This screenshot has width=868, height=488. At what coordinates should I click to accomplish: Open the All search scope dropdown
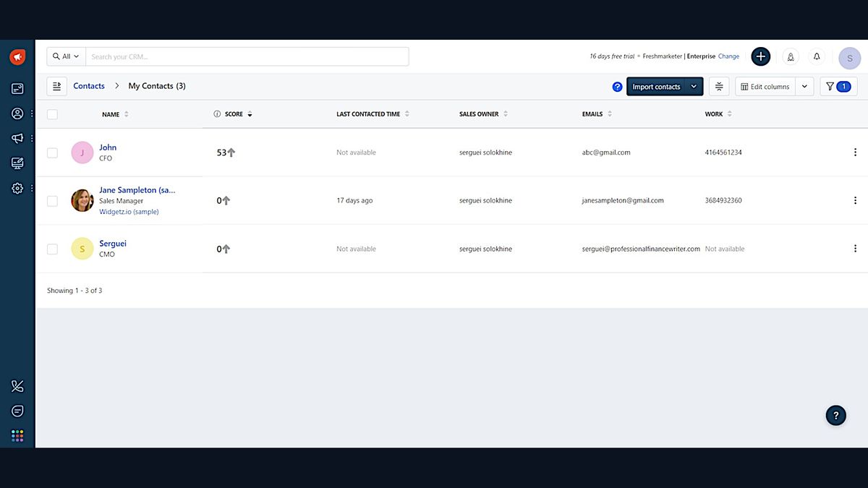tap(66, 56)
